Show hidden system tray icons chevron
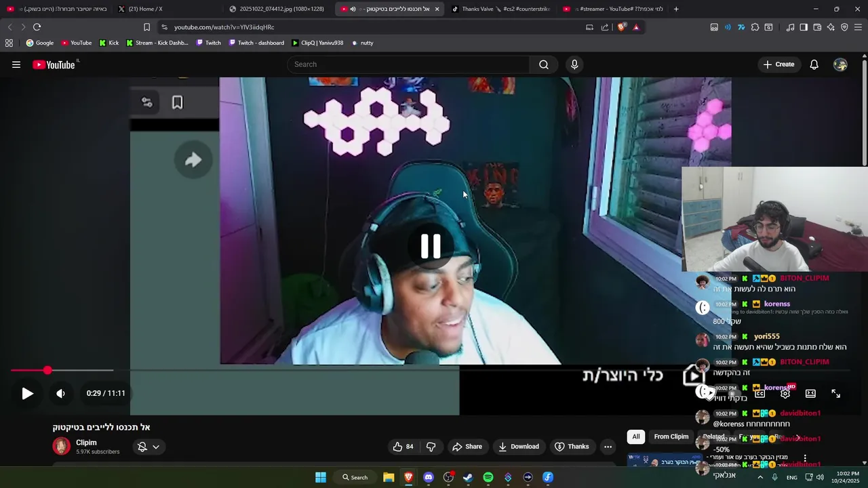Viewport: 868px width, 488px height. (x=759, y=477)
